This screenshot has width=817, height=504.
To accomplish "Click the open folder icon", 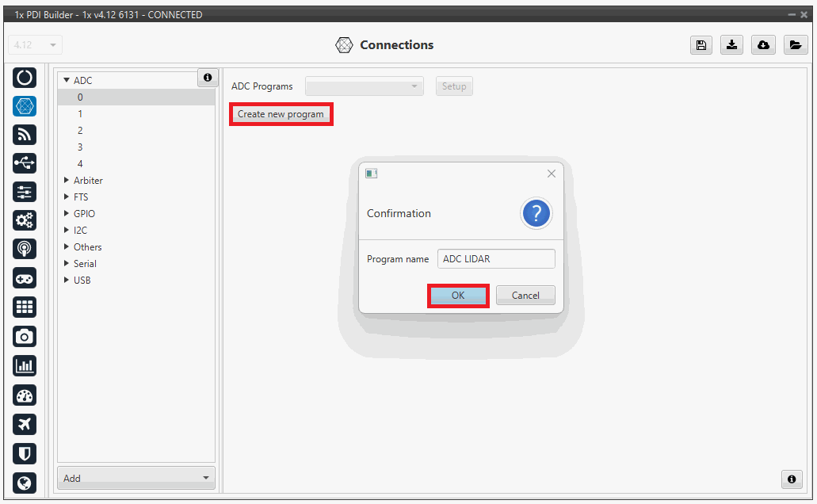I will 795,45.
